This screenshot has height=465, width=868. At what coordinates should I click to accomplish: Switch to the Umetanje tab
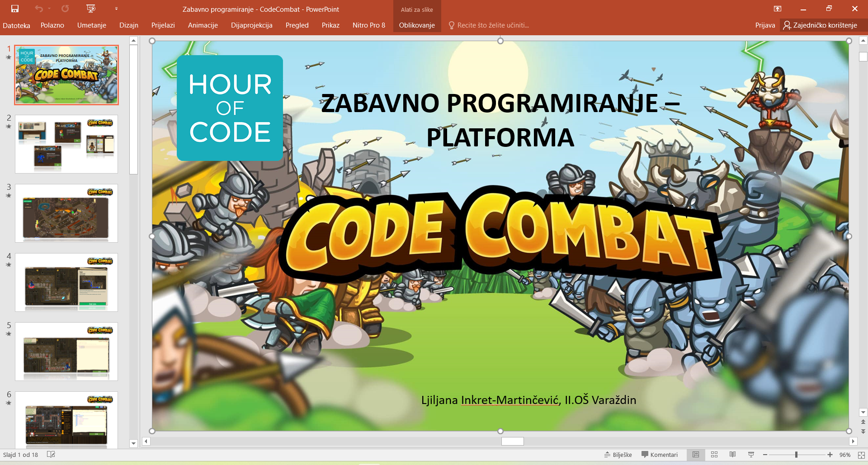tap(92, 25)
